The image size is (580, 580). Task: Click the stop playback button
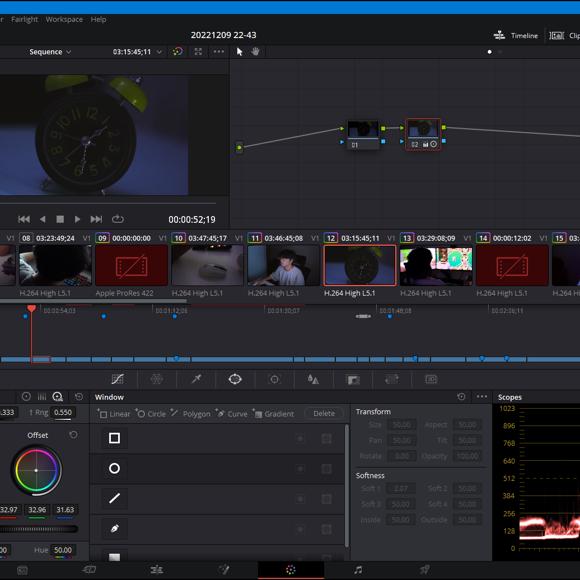(60, 219)
